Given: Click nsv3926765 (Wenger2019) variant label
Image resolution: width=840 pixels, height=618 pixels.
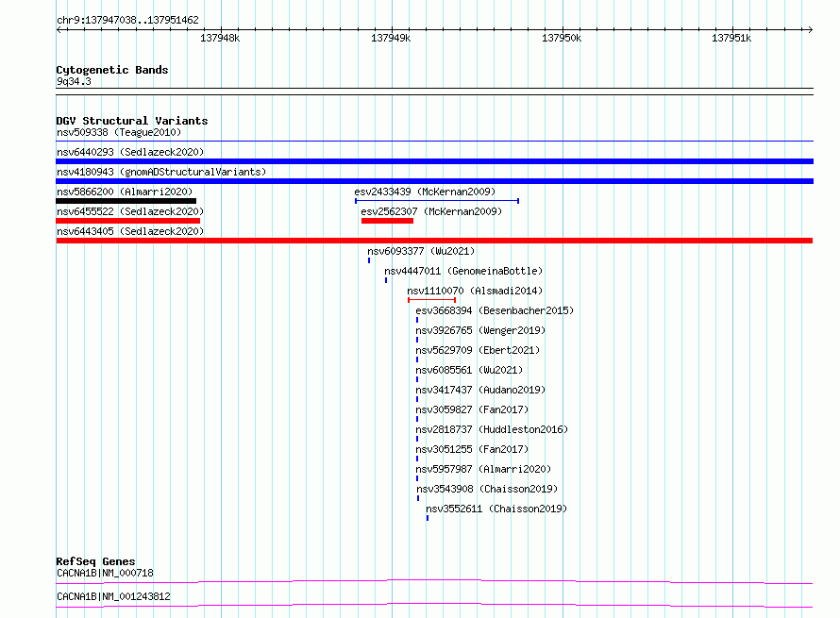Looking at the screenshot, I should [x=480, y=330].
